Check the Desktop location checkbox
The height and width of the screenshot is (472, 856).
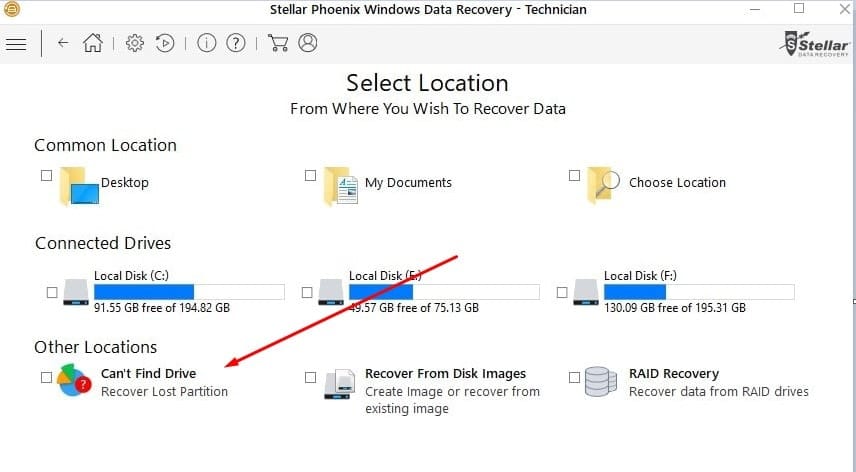(46, 175)
